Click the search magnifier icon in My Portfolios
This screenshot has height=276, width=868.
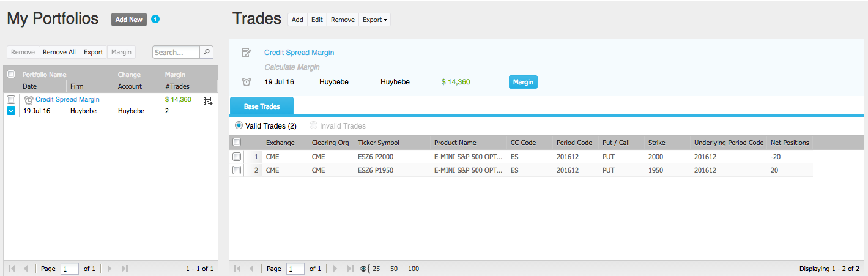207,52
